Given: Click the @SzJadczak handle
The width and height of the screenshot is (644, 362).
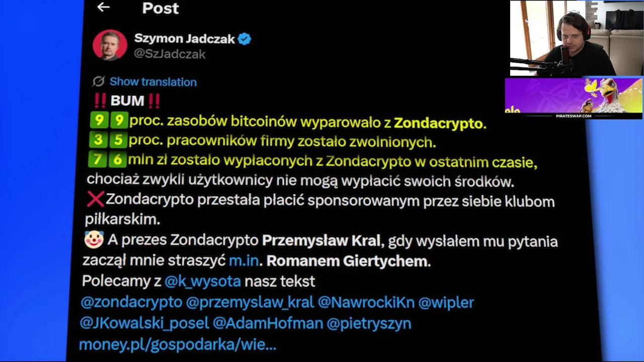Looking at the screenshot, I should 170,54.
